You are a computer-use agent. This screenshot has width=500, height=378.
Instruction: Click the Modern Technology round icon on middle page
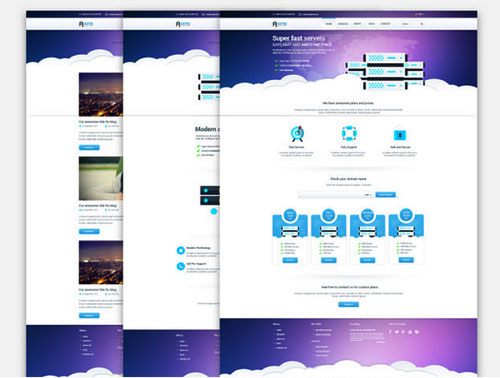pos(181,250)
